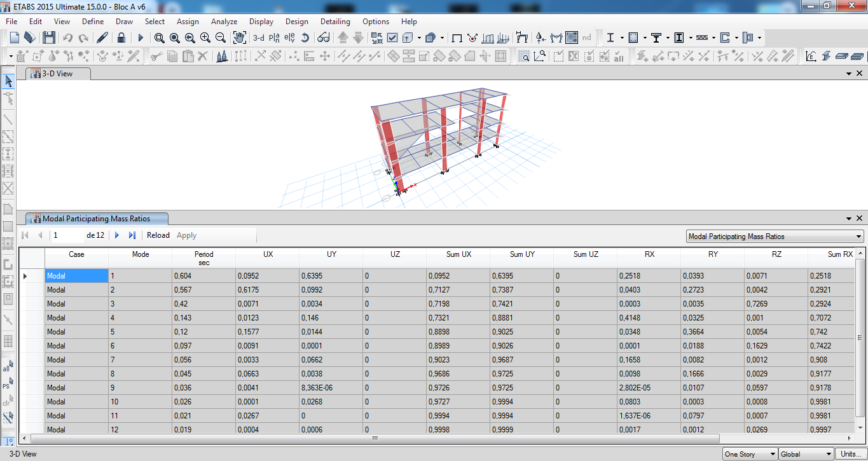This screenshot has height=461, width=868.
Task: Activate the Pan hand tool
Action: coord(240,38)
